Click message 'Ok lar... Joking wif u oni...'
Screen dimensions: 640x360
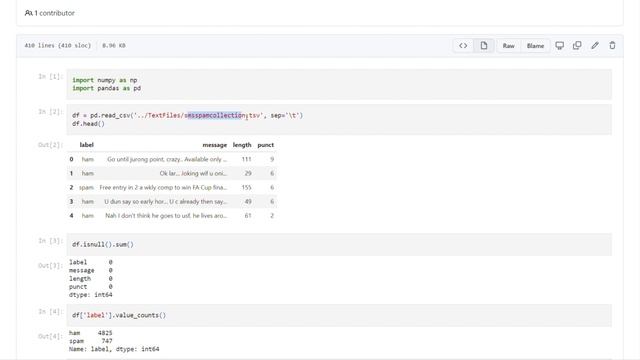pos(193,173)
